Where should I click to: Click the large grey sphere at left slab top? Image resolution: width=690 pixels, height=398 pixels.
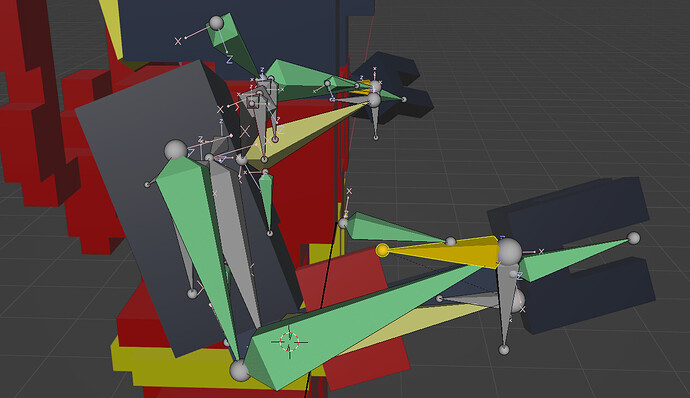pyautogui.click(x=175, y=150)
